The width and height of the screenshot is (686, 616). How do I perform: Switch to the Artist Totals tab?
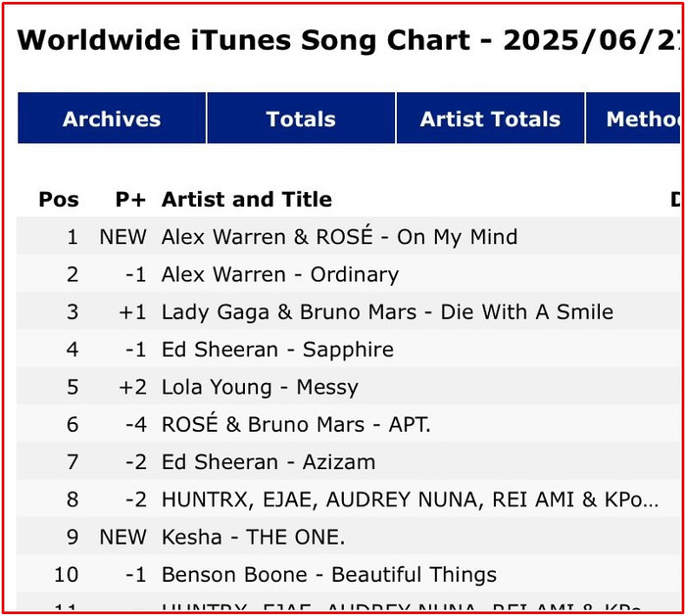click(x=490, y=118)
